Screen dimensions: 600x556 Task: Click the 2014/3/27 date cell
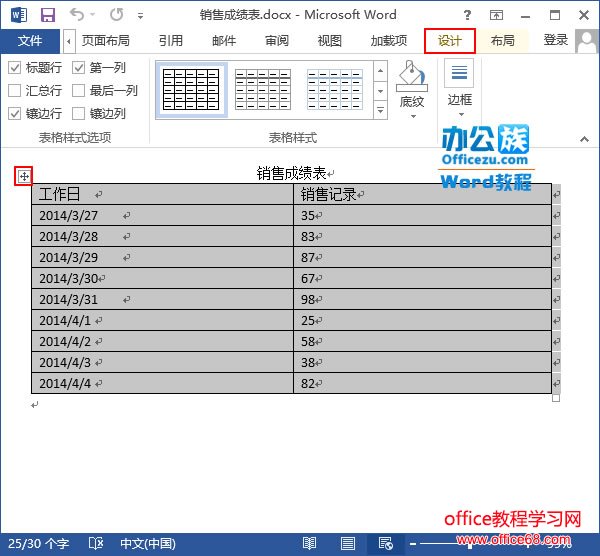162,215
